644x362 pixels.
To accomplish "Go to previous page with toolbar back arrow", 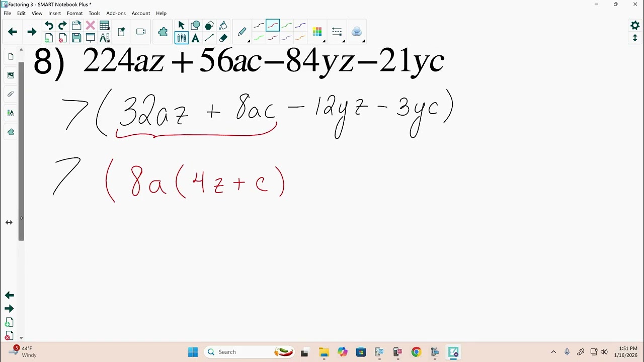I will (13, 32).
